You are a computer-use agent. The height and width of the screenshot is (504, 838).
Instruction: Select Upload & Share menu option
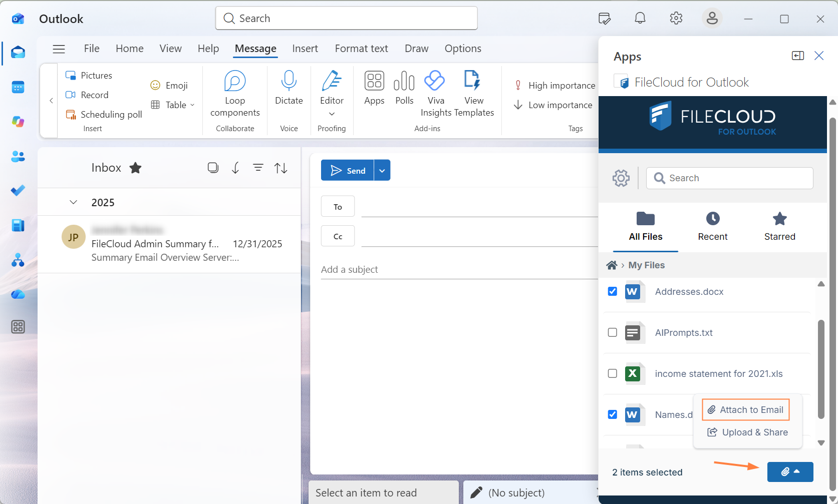point(747,432)
